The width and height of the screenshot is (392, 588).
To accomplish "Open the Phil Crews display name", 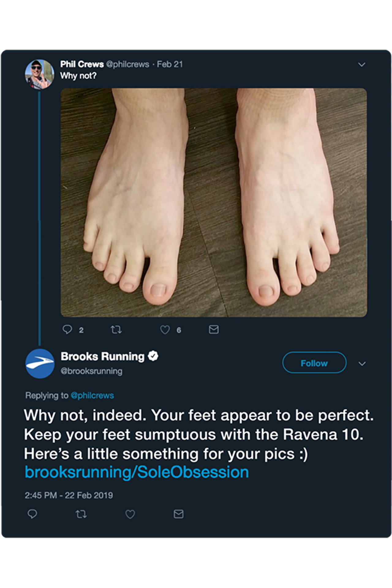I will click(x=82, y=64).
